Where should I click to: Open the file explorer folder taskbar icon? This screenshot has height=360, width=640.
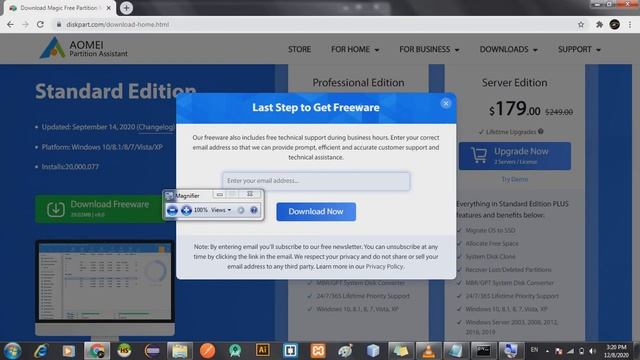[180, 351]
